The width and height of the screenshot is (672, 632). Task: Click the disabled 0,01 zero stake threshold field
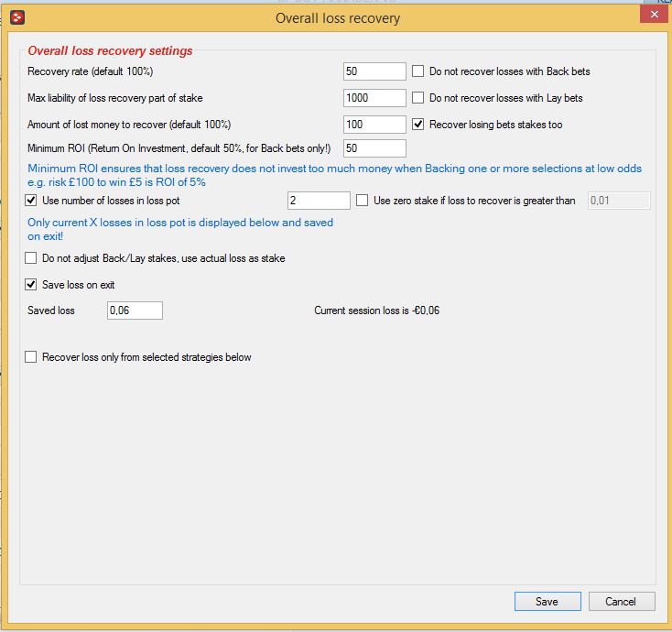coord(619,201)
